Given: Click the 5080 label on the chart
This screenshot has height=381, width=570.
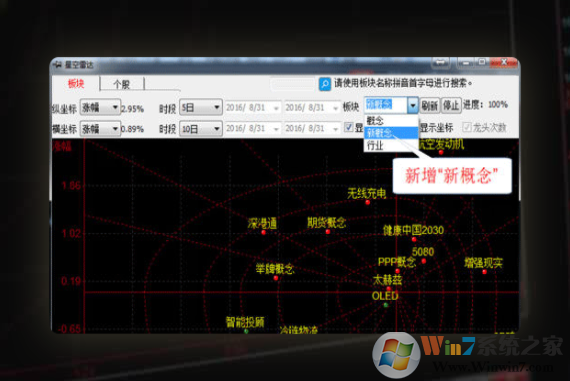Looking at the screenshot, I should click(x=423, y=252).
